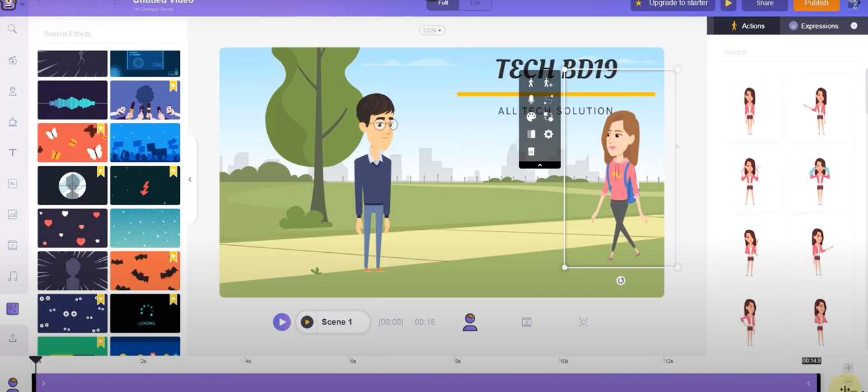This screenshot has width=868, height=392.
Task: Switch to the Expressions tab
Action: [813, 26]
